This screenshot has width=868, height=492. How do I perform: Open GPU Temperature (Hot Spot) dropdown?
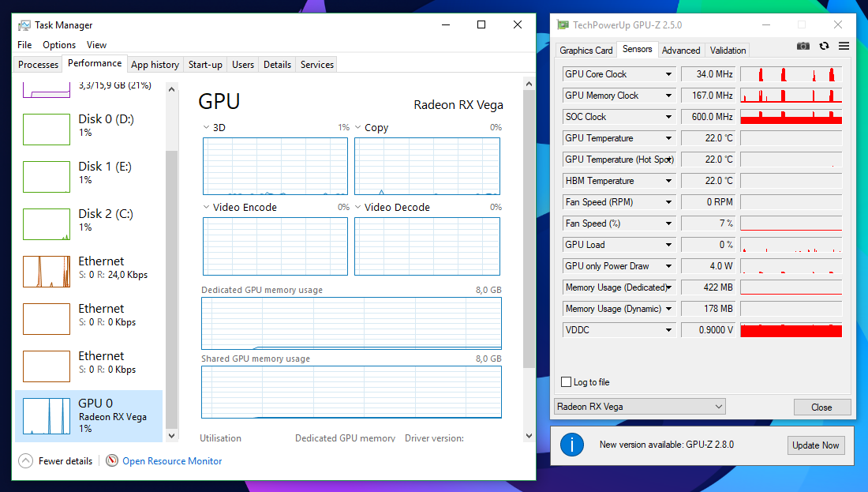tap(668, 160)
